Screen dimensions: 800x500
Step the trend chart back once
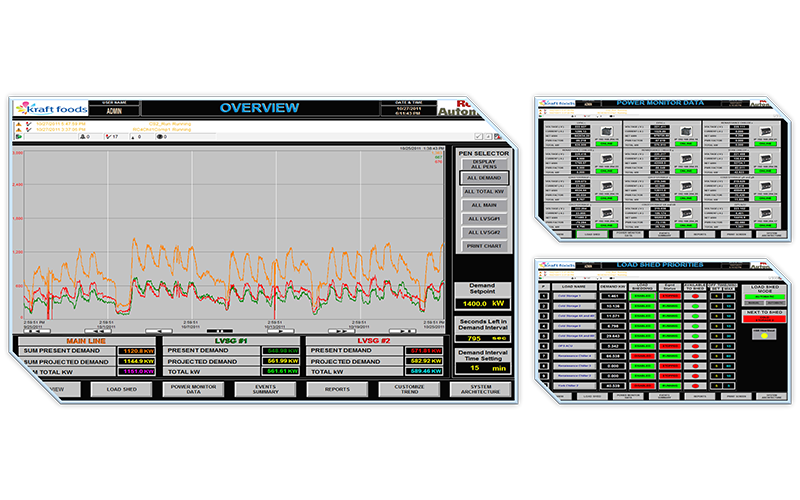click(159, 331)
